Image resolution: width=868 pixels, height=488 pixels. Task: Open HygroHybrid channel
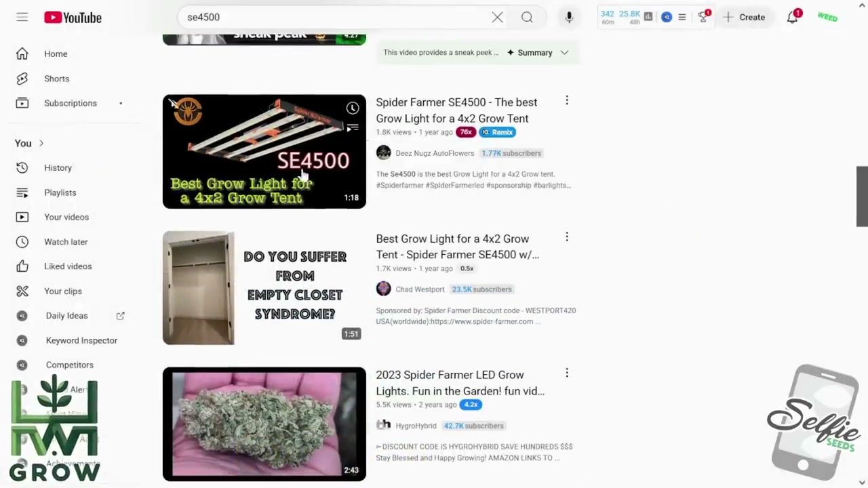click(416, 426)
